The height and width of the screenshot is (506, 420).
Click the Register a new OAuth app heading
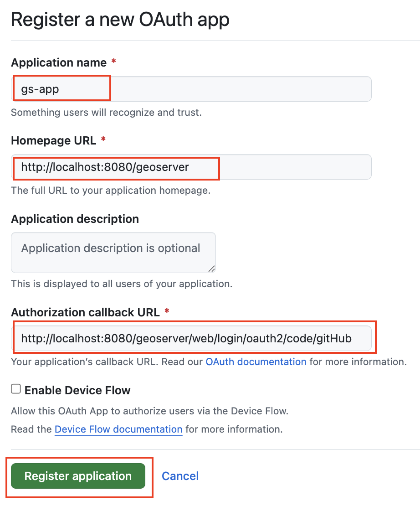(x=120, y=19)
